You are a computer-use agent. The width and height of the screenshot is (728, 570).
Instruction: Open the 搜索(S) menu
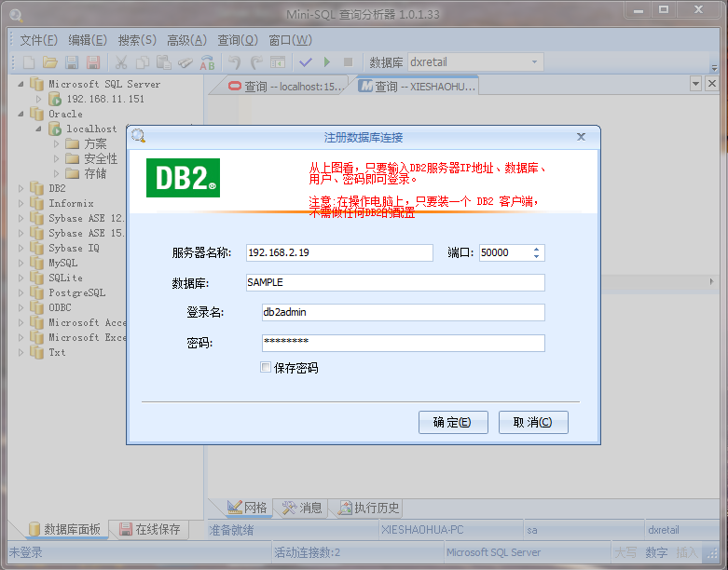(x=137, y=40)
